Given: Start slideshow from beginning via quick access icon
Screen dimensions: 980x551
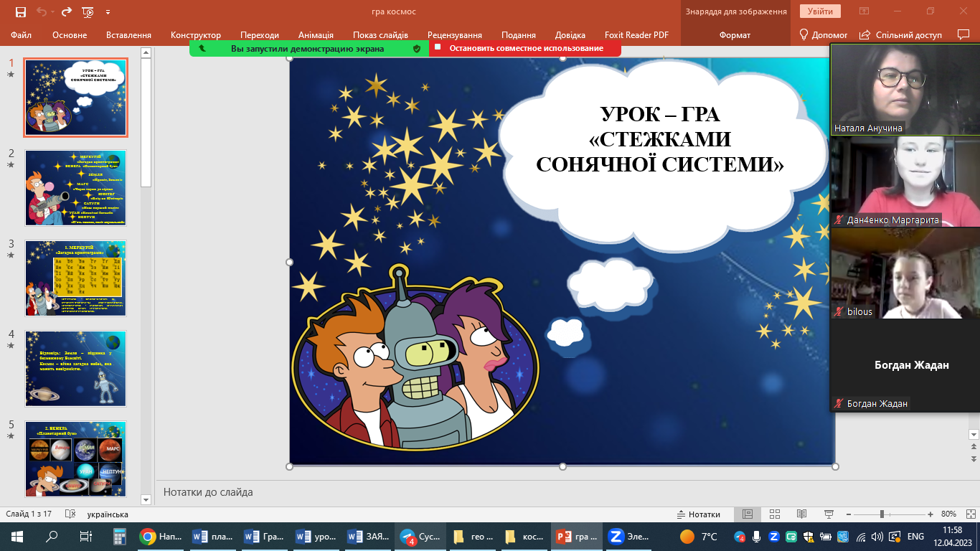Looking at the screenshot, I should [88, 11].
